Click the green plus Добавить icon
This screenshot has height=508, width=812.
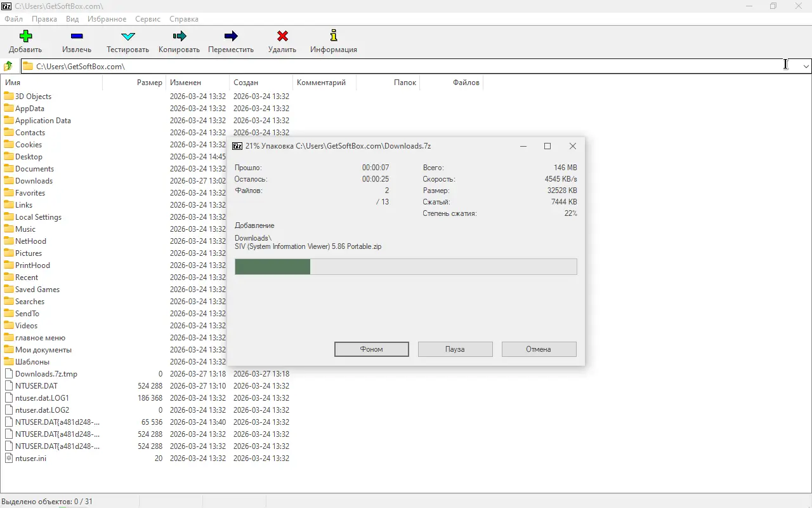[x=25, y=36]
